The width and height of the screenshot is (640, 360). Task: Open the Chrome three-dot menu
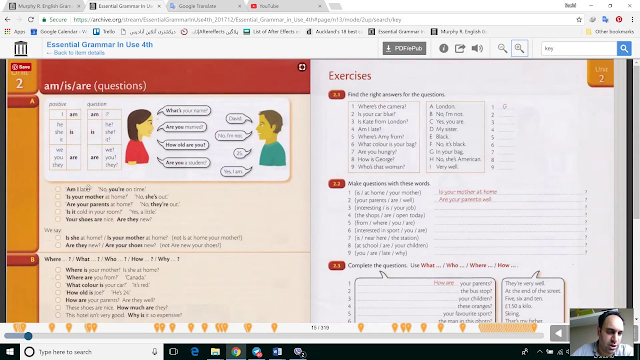point(632,19)
